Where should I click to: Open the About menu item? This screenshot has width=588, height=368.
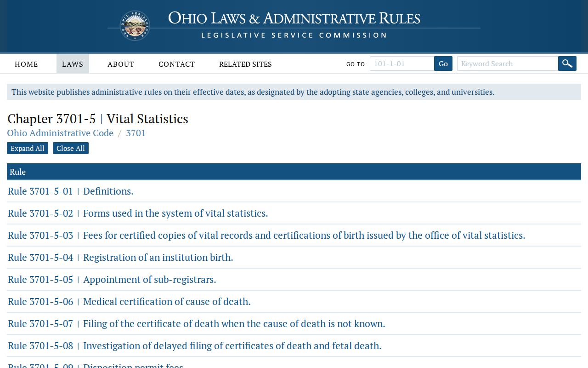click(121, 64)
